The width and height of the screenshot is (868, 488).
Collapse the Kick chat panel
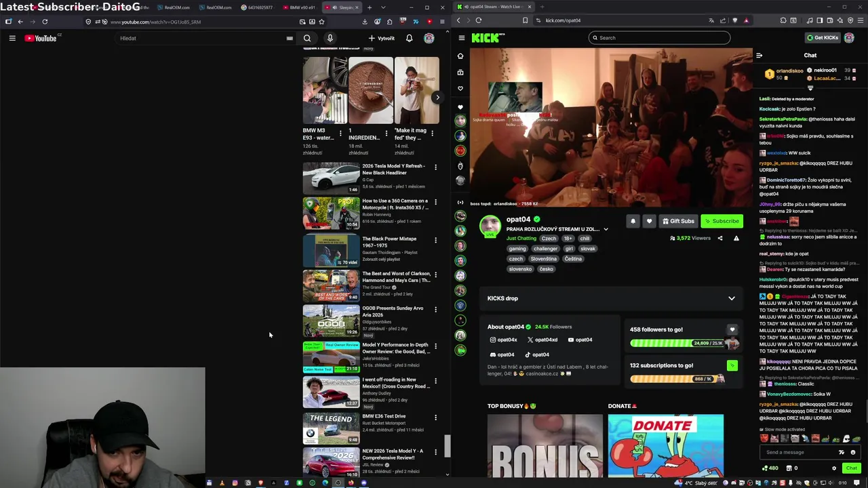pyautogui.click(x=759, y=56)
